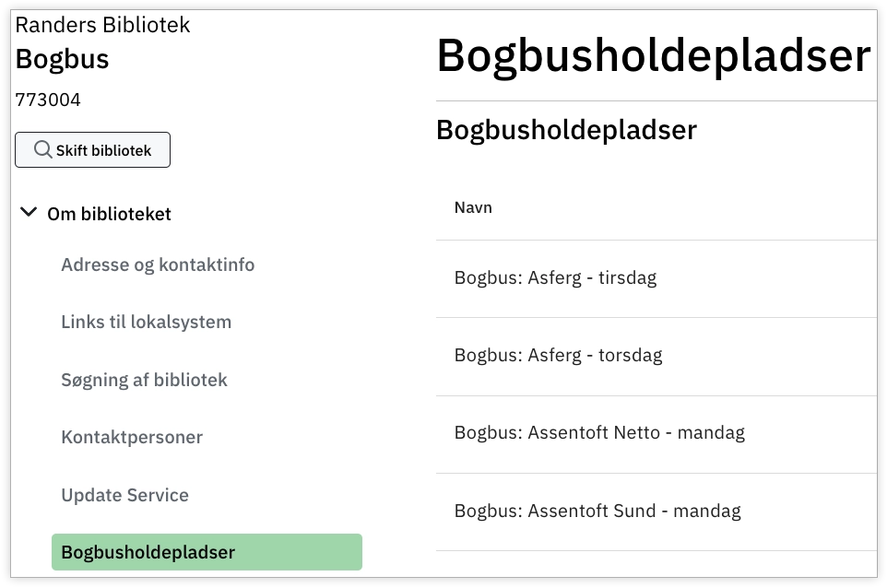The width and height of the screenshot is (887, 588).
Task: Select Søgning af bibliotek menu item
Action: pos(144,380)
